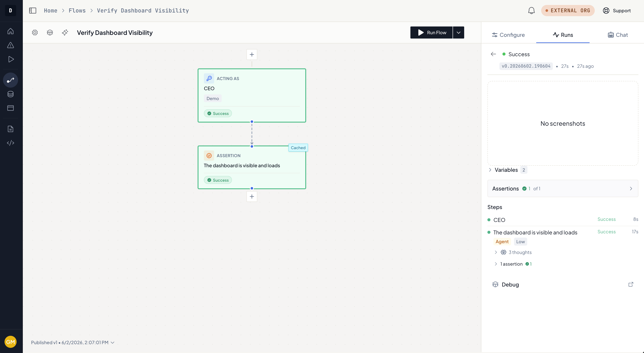Open the code brackets icon in sidebar
This screenshot has height=353, width=644.
tap(11, 143)
